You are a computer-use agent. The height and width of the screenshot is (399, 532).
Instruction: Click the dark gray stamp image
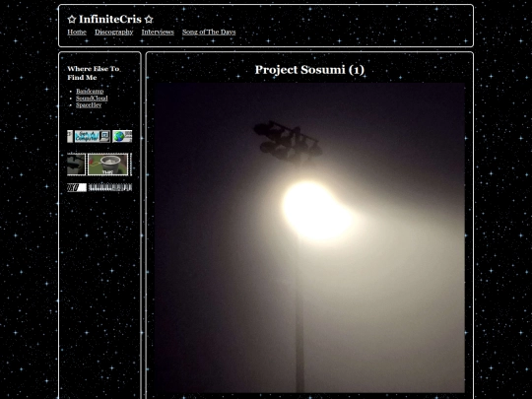[x=76, y=165]
